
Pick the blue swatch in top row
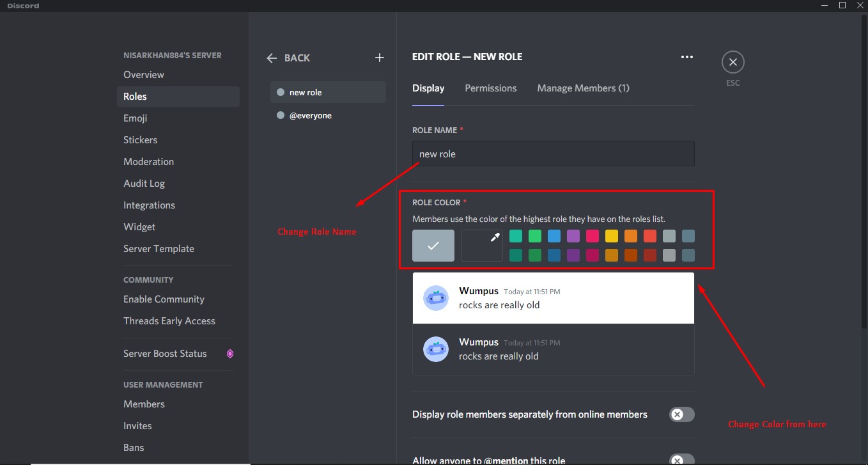[554, 236]
